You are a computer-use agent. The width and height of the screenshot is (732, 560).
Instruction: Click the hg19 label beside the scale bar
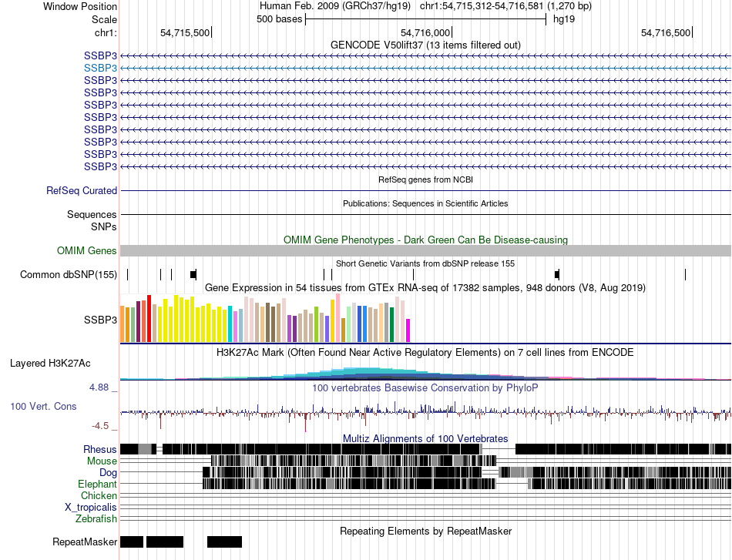564,19
